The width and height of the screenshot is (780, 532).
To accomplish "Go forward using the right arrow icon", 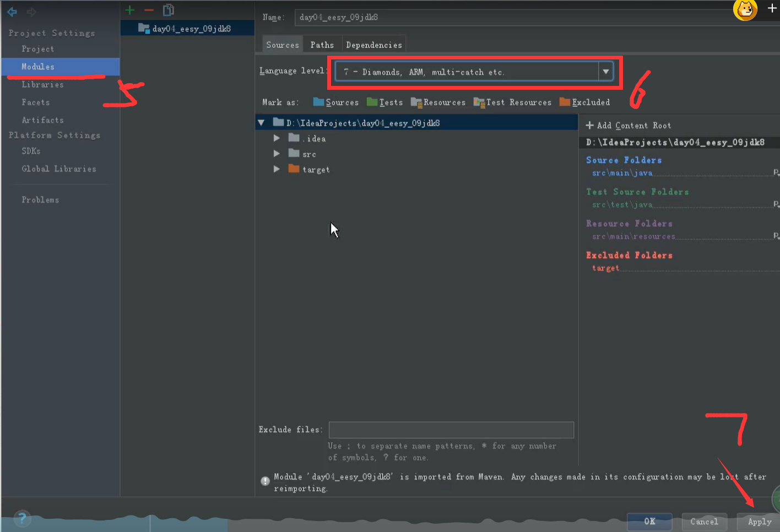I will (x=31, y=12).
